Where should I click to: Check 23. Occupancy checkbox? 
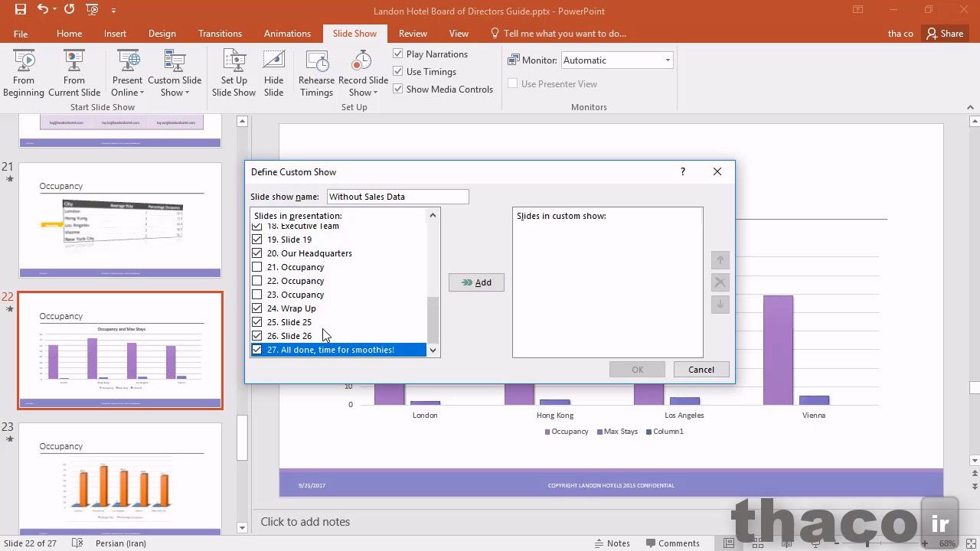pyautogui.click(x=257, y=295)
